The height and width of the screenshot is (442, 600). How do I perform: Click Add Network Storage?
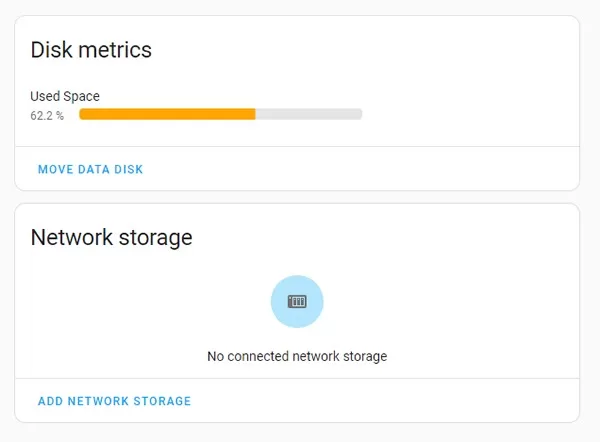click(114, 401)
